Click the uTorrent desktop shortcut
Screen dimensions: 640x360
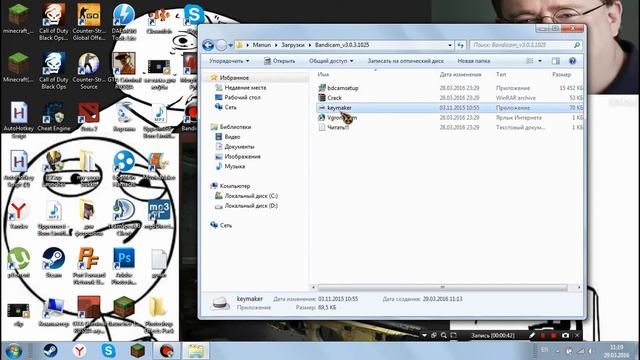click(18, 262)
